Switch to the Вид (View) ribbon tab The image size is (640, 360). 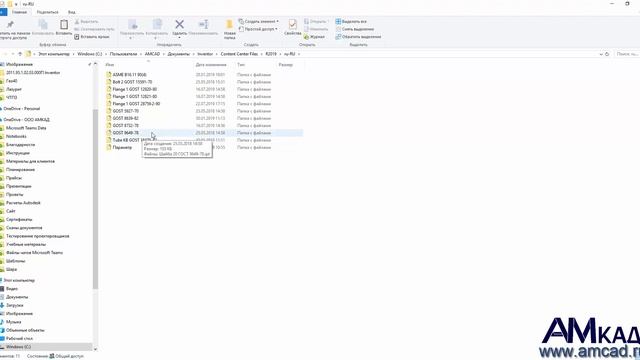[x=71, y=12]
